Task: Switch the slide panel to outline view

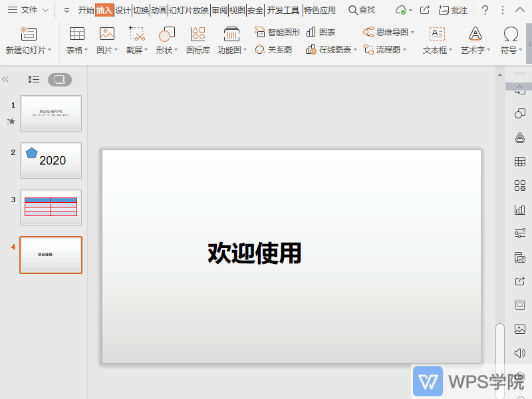Action: [33, 79]
